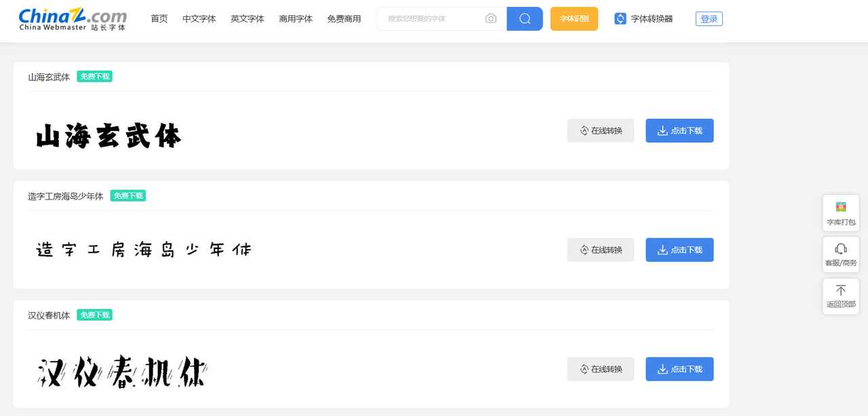Open the 商用字体 navigation item
Screen dimensions: 868x416
pos(296,19)
